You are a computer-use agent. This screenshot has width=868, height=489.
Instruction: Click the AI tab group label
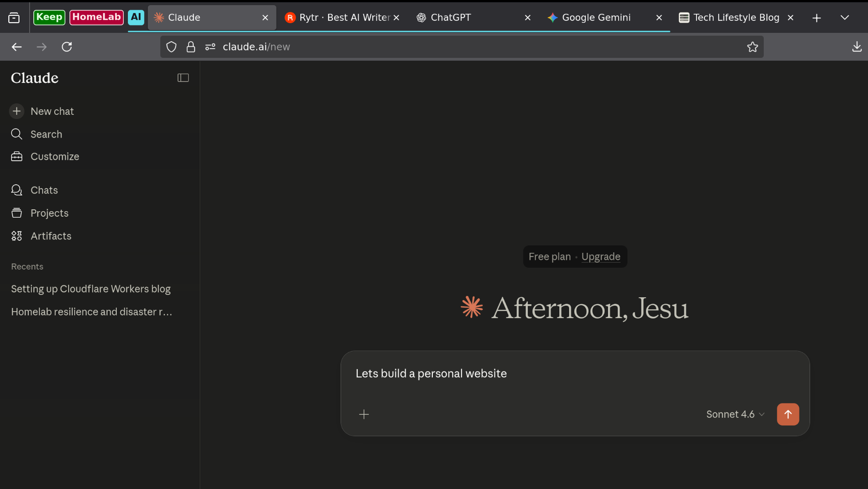[136, 17]
